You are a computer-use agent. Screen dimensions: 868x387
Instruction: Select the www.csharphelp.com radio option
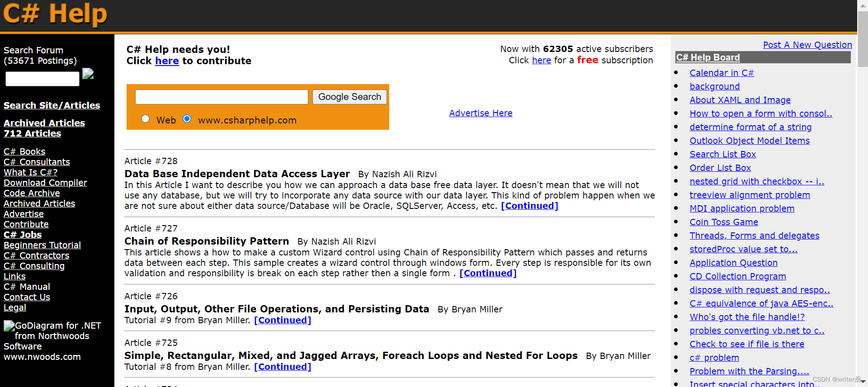(187, 119)
